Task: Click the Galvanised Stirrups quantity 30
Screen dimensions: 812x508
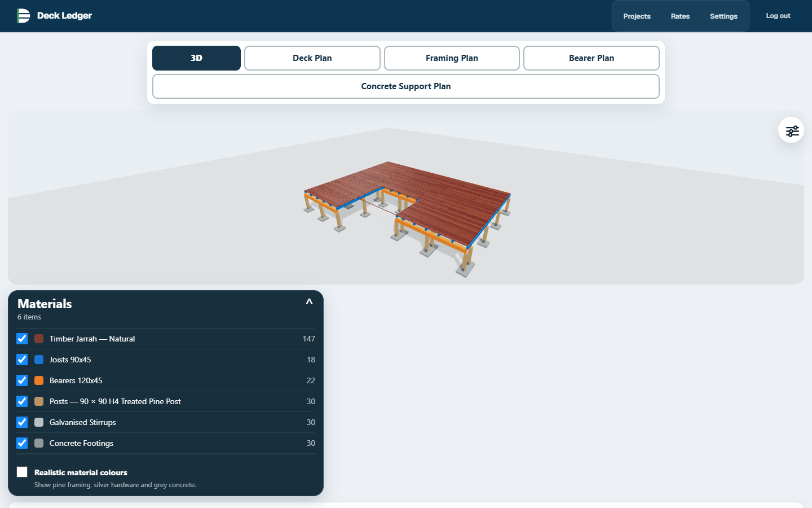Action: [311, 422]
